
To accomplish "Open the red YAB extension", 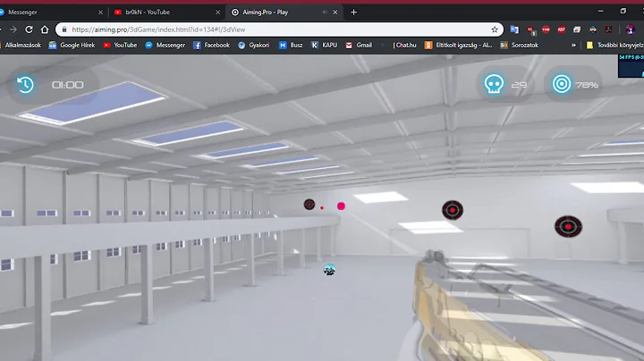I will (546, 29).
